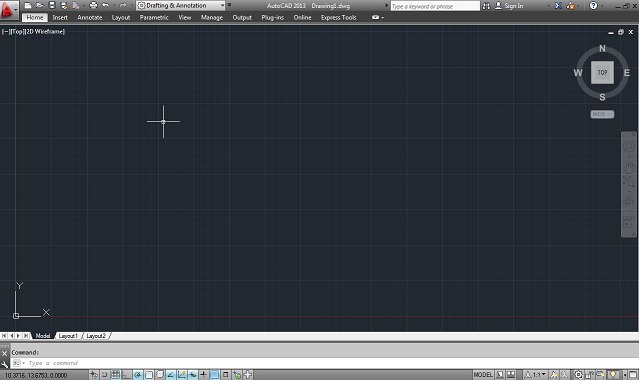Toggle Lineweight display in status bar
The width and height of the screenshot is (639, 380).
(x=203, y=375)
